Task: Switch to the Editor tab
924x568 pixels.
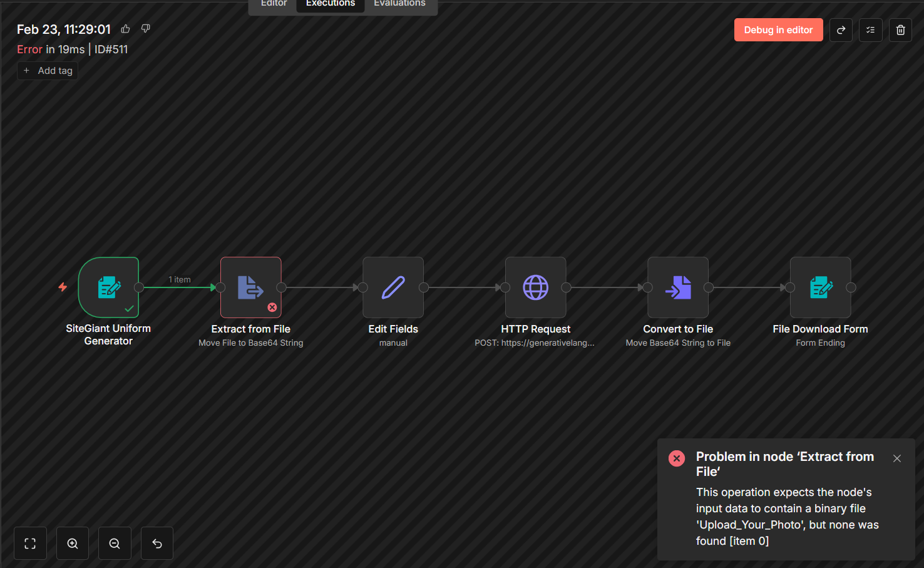Action: [274, 4]
